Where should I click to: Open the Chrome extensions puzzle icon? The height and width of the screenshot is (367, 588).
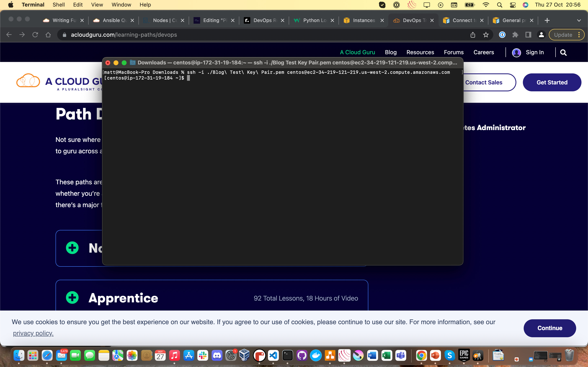pyautogui.click(x=515, y=35)
